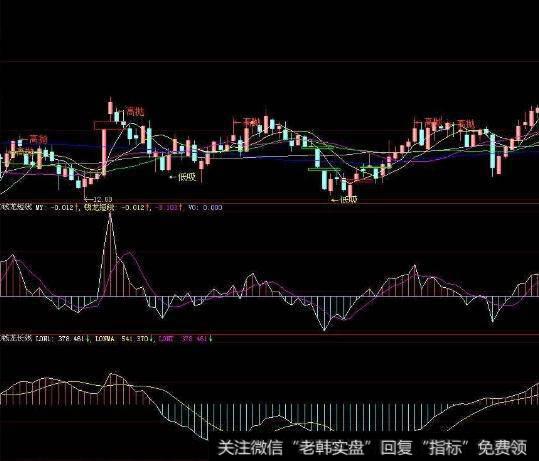This screenshot has height=461, width=539.
Task: Click the VO: 0.000 value readout
Action: [205, 207]
